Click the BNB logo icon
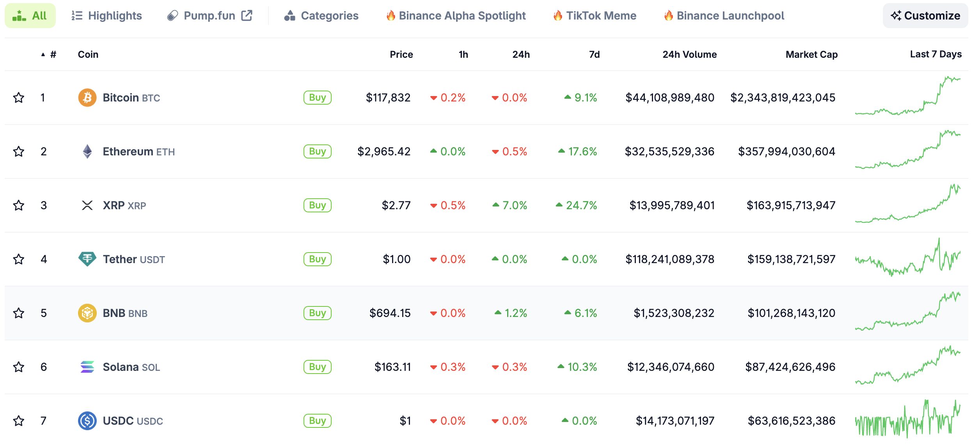The width and height of the screenshot is (980, 445). pyautogui.click(x=87, y=313)
